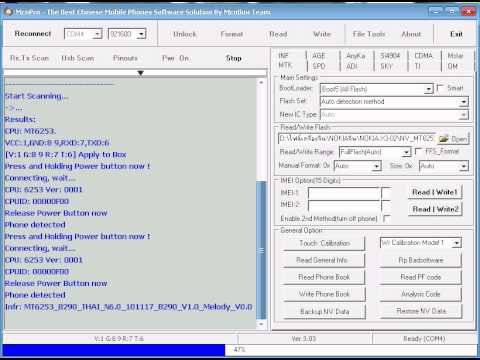Enable the Smart checkbox
The image size is (480, 360).
tap(440, 88)
